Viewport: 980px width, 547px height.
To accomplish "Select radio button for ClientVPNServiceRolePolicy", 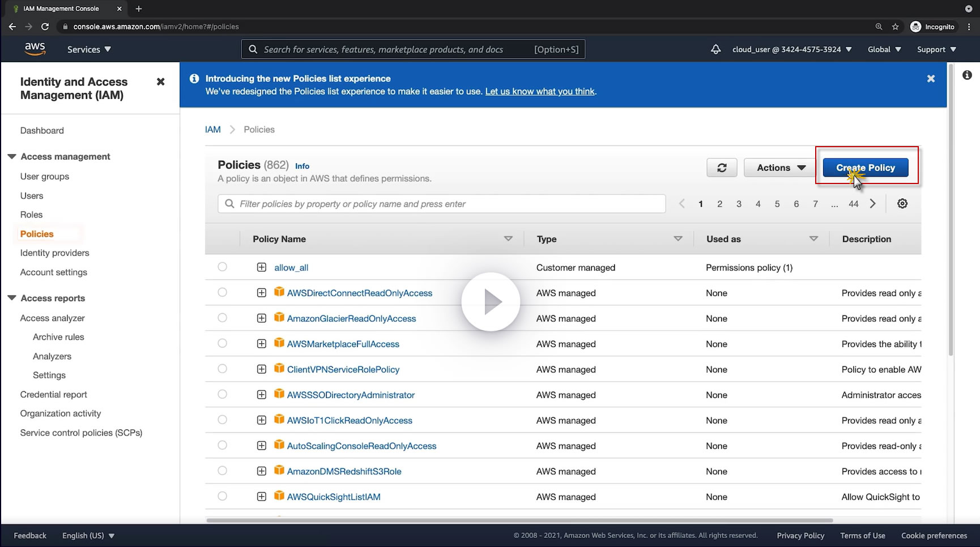I will 222,369.
